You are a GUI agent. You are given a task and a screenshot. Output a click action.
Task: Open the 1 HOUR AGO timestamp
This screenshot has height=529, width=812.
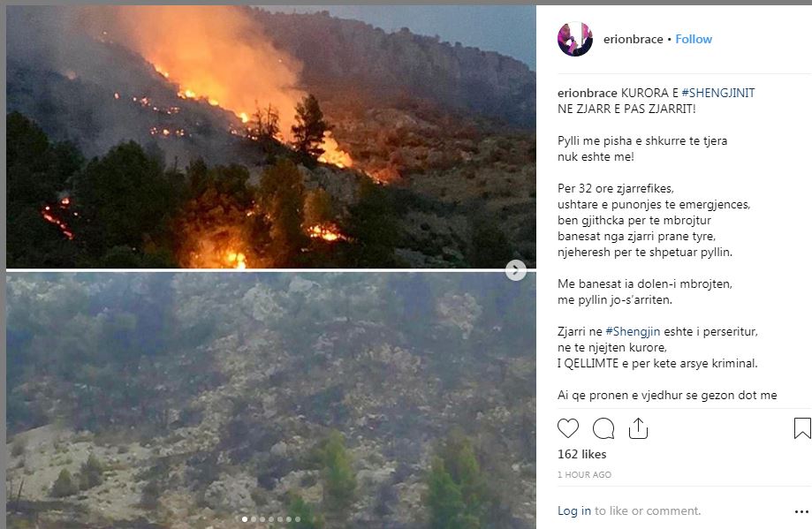[x=584, y=474]
